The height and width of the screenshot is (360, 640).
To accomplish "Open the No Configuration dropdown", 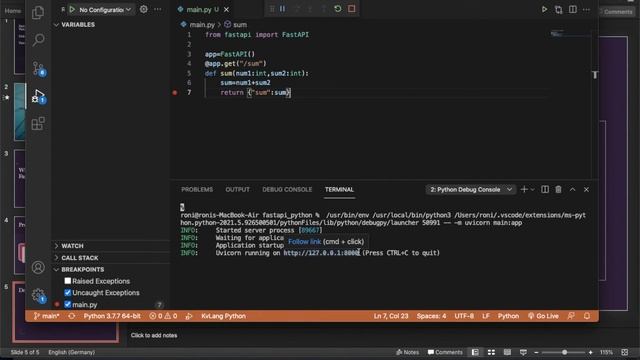I will [x=105, y=9].
